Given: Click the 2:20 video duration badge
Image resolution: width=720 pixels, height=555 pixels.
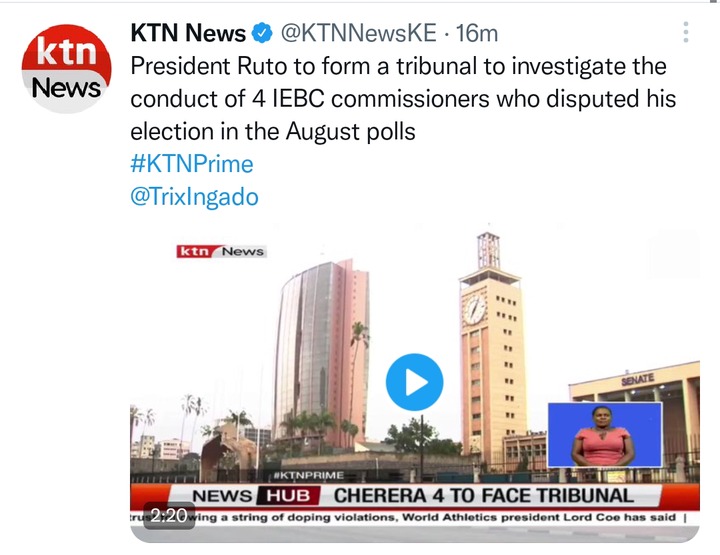Looking at the screenshot, I should coord(169,515).
